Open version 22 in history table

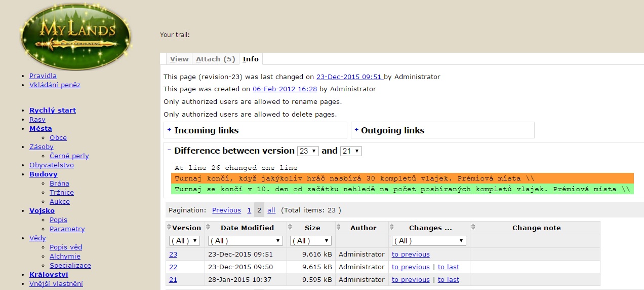click(173, 267)
